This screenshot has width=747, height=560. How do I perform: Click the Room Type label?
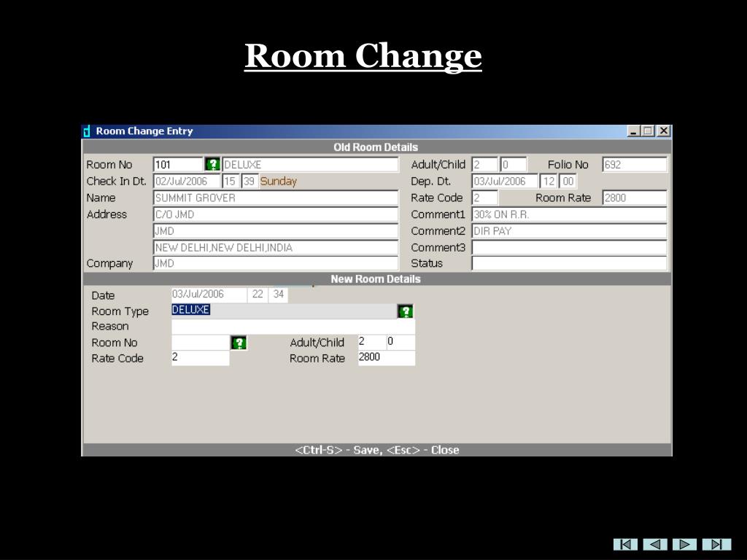pyautogui.click(x=120, y=311)
